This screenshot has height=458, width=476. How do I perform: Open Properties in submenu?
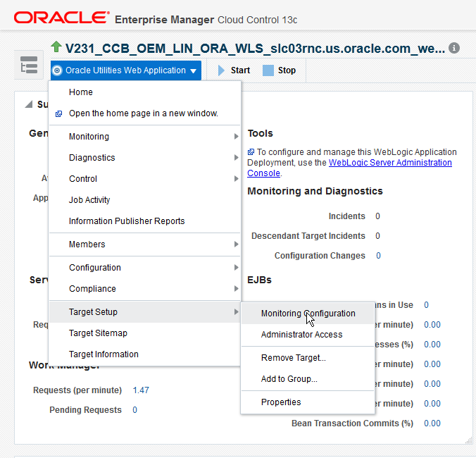pos(308,402)
